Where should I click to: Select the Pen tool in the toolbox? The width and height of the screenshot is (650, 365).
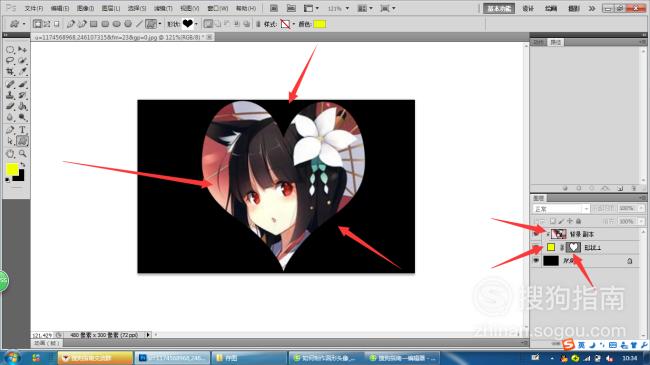click(10, 130)
